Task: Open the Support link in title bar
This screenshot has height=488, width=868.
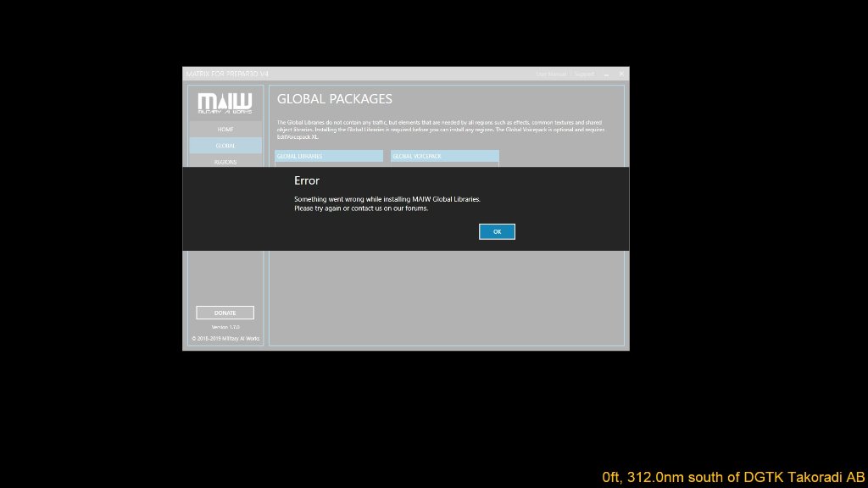Action: tap(584, 75)
